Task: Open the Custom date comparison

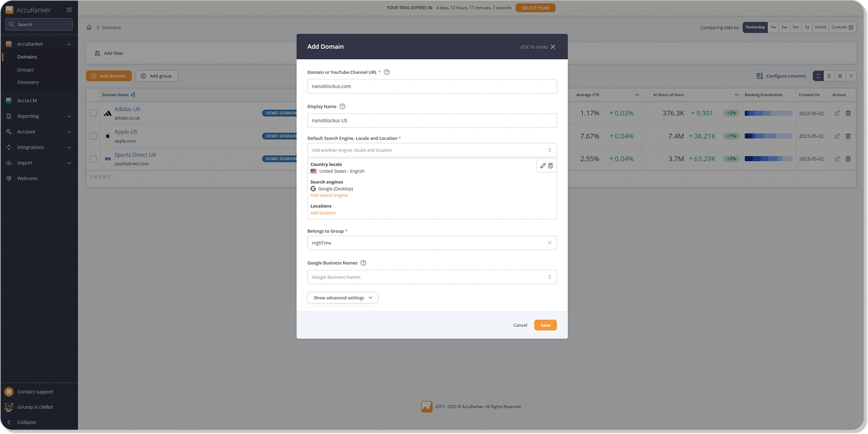Action: coord(842,27)
